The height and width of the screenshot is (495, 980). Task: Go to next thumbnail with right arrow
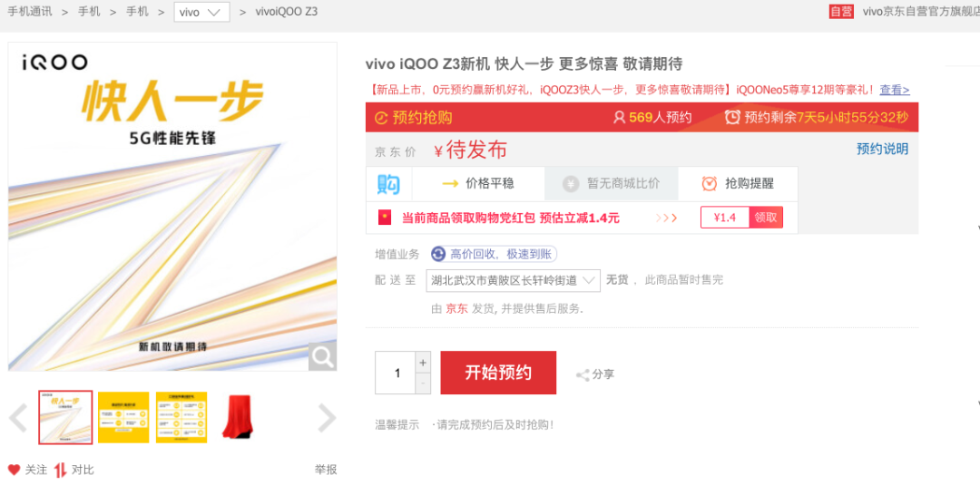327,418
